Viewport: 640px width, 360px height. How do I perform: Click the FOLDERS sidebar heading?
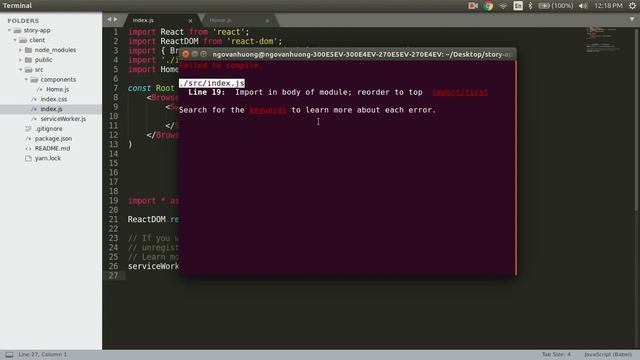(23, 20)
